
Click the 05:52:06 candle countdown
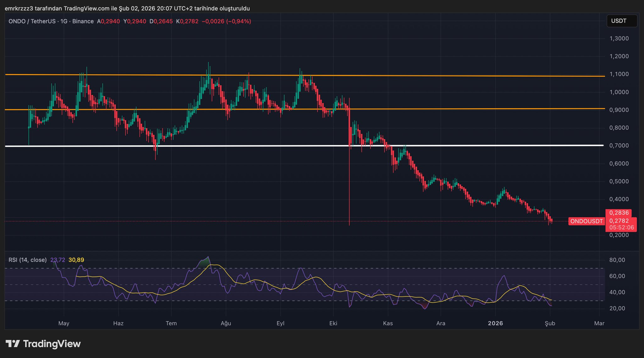click(621, 228)
